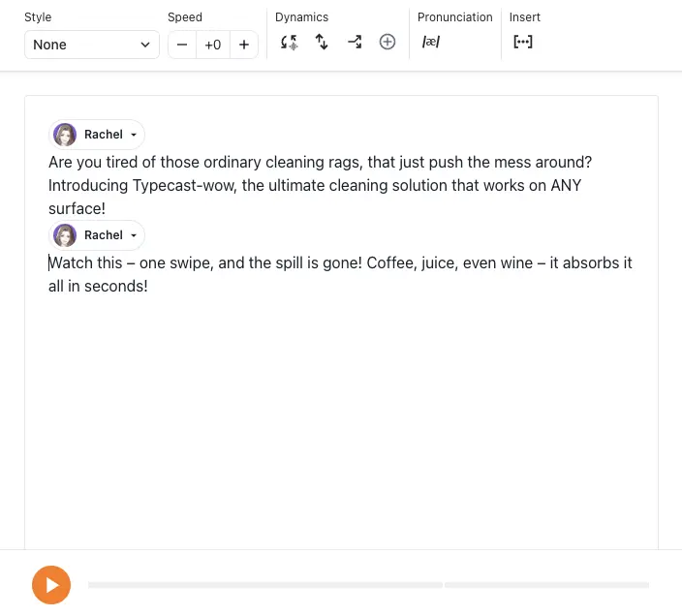Click the second segment of playback progress bar
This screenshot has width=682, height=616.
coord(546,585)
